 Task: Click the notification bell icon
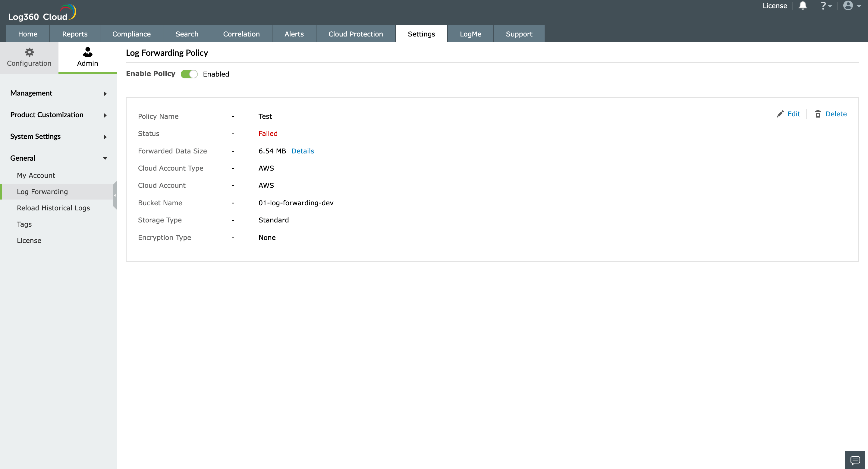pos(803,6)
